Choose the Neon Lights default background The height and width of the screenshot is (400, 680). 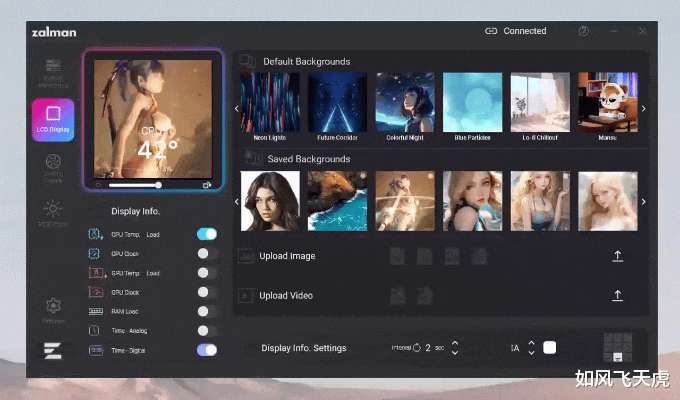[269, 103]
